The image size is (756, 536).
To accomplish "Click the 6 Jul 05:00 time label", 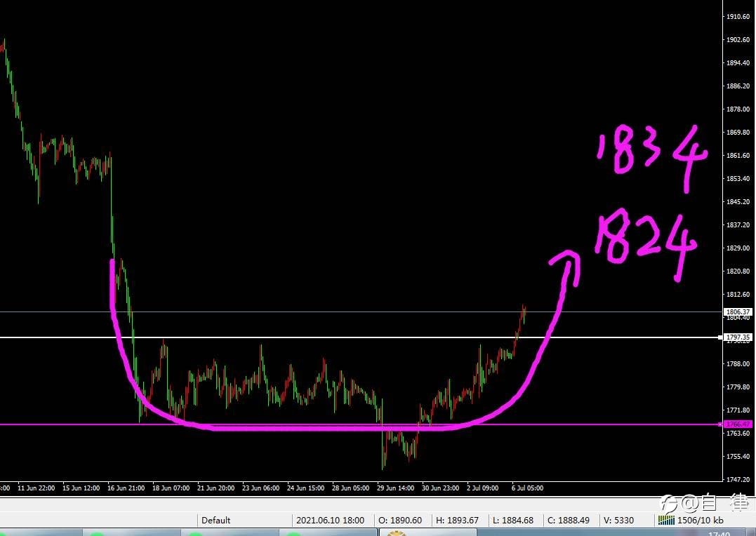I will pos(527,488).
